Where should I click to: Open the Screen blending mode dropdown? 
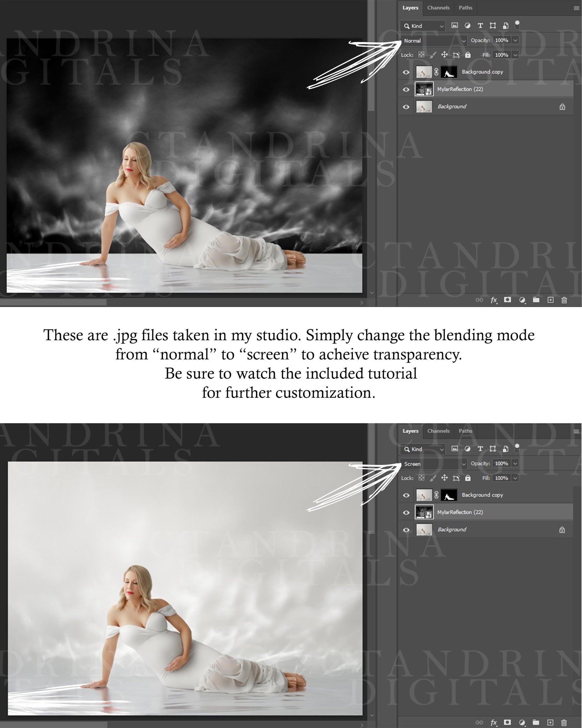click(434, 463)
